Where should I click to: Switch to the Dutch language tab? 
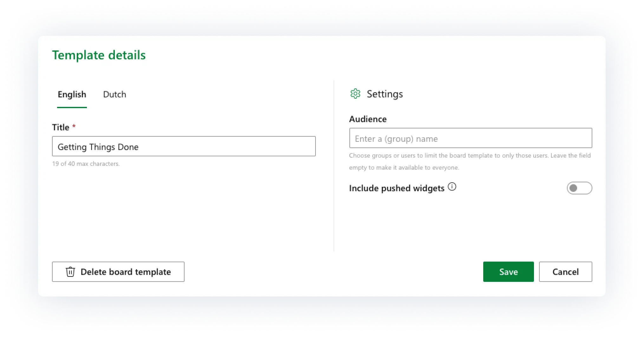click(114, 94)
